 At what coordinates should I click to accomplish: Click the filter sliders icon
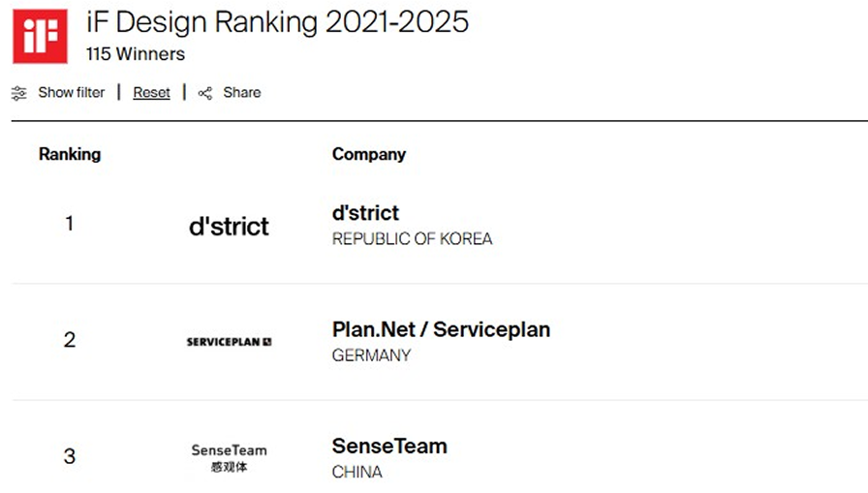[19, 93]
